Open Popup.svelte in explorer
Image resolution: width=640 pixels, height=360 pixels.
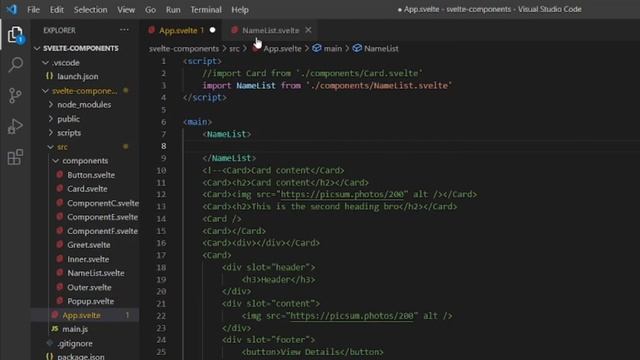click(x=91, y=301)
